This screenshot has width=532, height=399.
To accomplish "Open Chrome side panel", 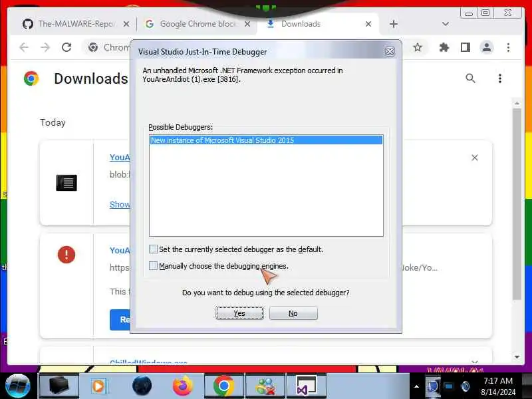I will pos(465,47).
